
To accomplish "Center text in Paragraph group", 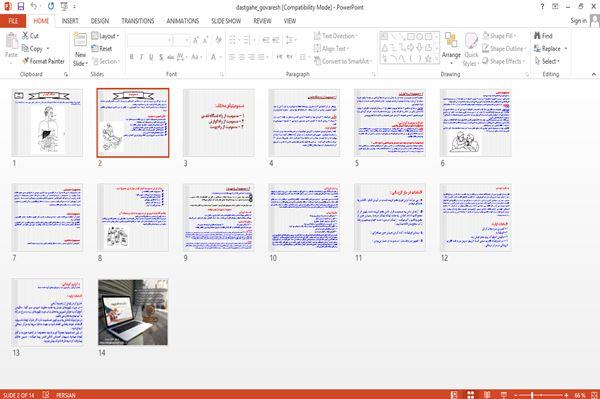I will coord(242,57).
